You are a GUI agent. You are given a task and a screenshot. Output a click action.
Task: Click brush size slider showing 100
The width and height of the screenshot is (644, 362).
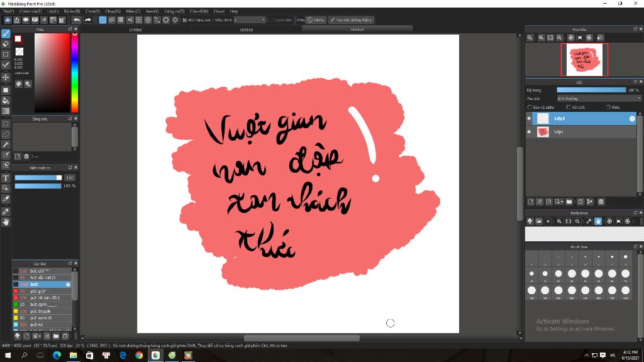pyautogui.click(x=38, y=178)
